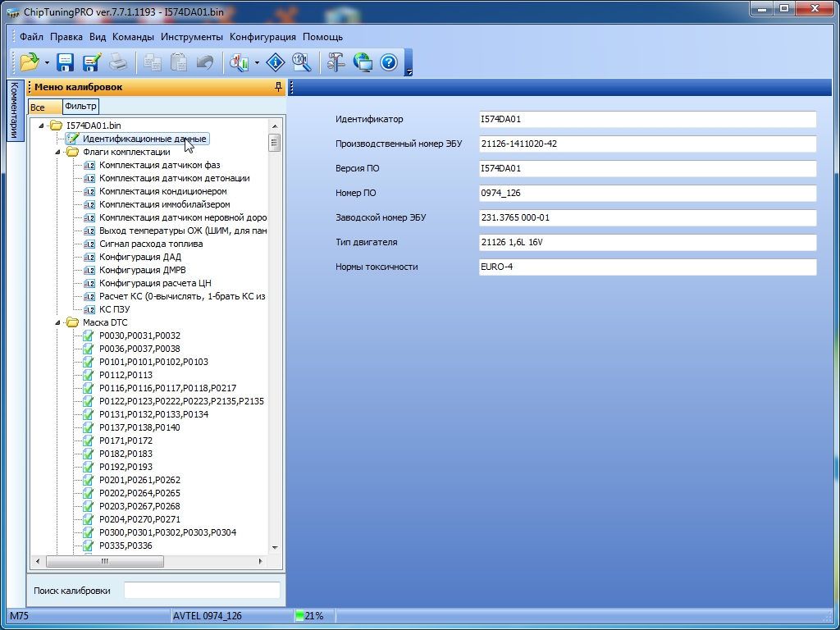Open the Инструменты menu
Viewport: 840px width, 630px height.
coord(191,37)
